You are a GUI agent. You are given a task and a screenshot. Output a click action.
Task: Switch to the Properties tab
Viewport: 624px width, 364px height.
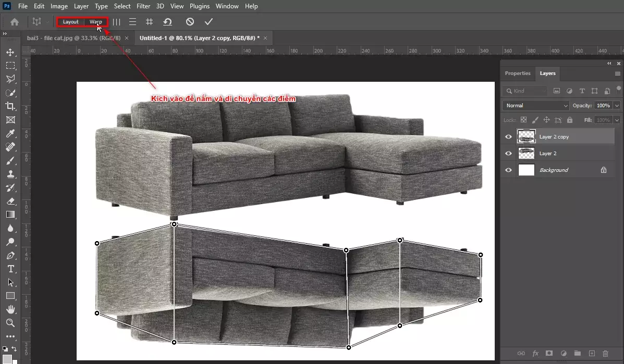click(x=518, y=73)
